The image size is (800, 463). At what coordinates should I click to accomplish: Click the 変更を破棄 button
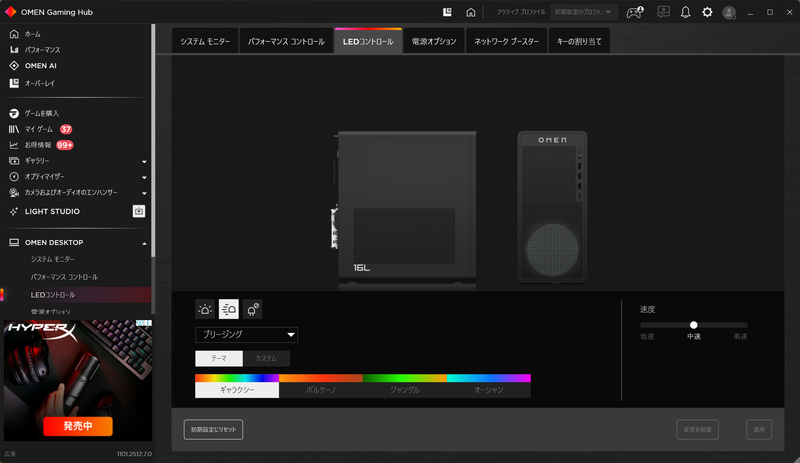697,429
